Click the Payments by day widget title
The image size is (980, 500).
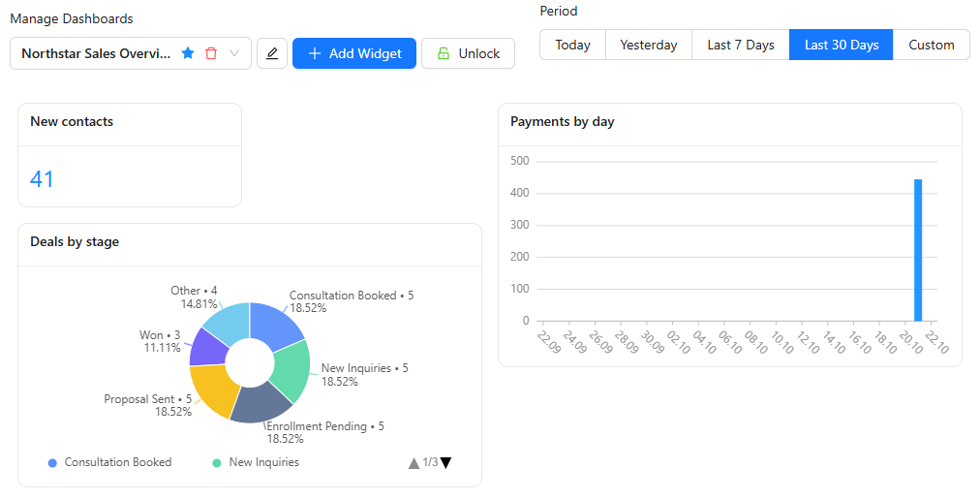click(562, 121)
